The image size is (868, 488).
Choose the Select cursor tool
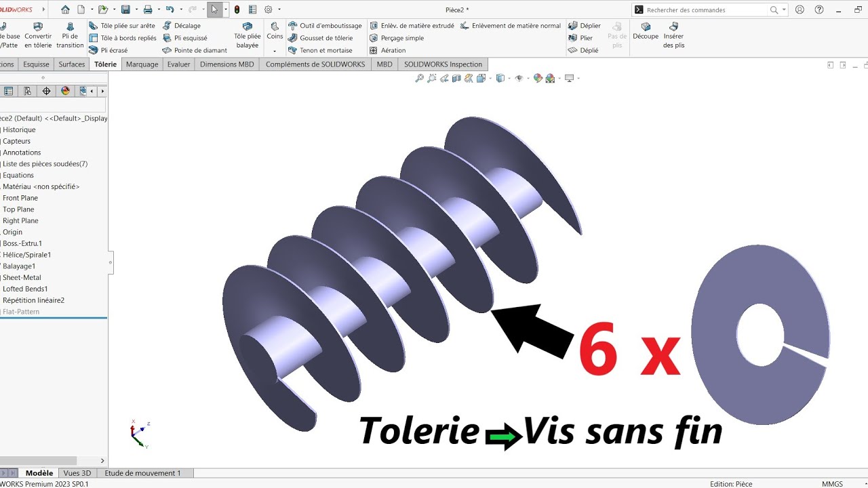[x=214, y=9]
